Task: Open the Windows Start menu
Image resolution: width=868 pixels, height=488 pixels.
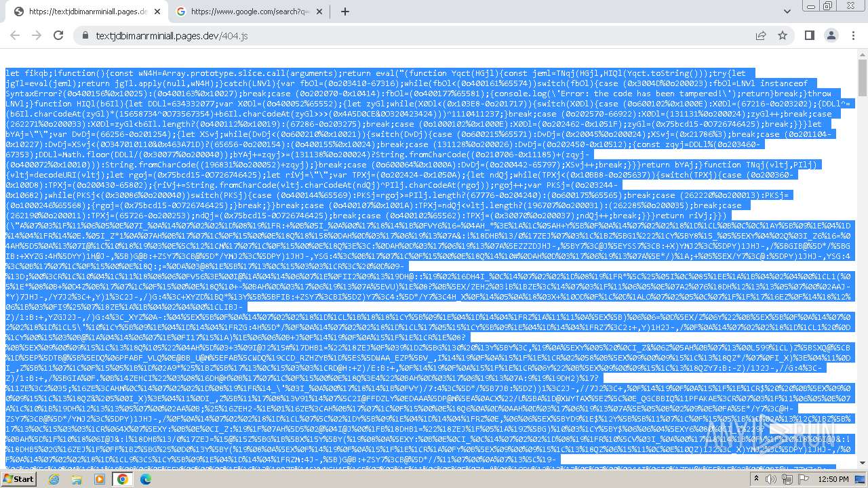Action: pos(18,479)
